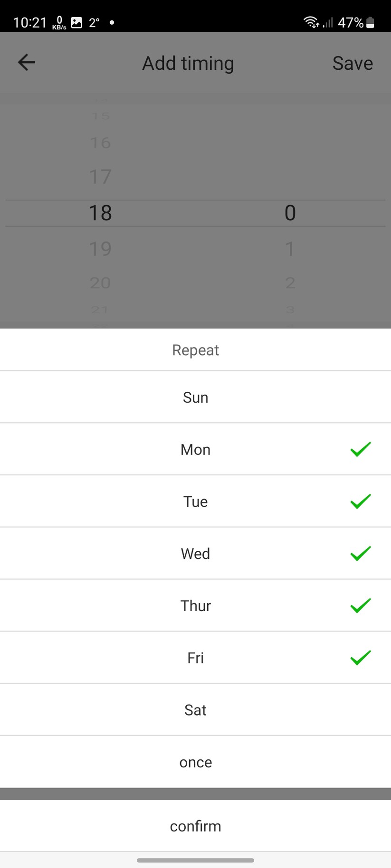Tap the green checkmark next to Fri
Screen dimensions: 391x868
pyautogui.click(x=360, y=658)
